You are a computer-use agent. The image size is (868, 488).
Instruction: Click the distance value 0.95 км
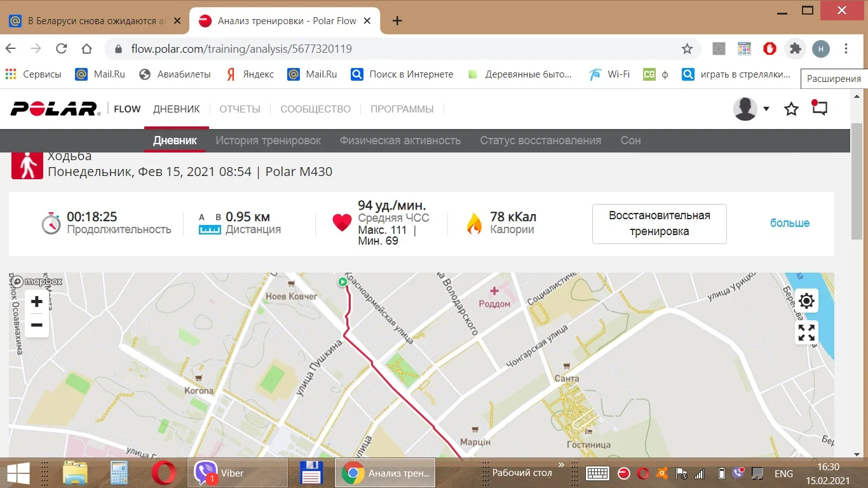pos(248,217)
